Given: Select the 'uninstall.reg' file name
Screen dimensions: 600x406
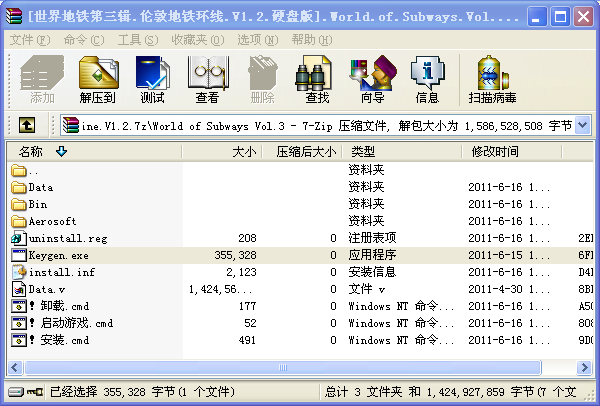Looking at the screenshot, I should click(x=68, y=238).
